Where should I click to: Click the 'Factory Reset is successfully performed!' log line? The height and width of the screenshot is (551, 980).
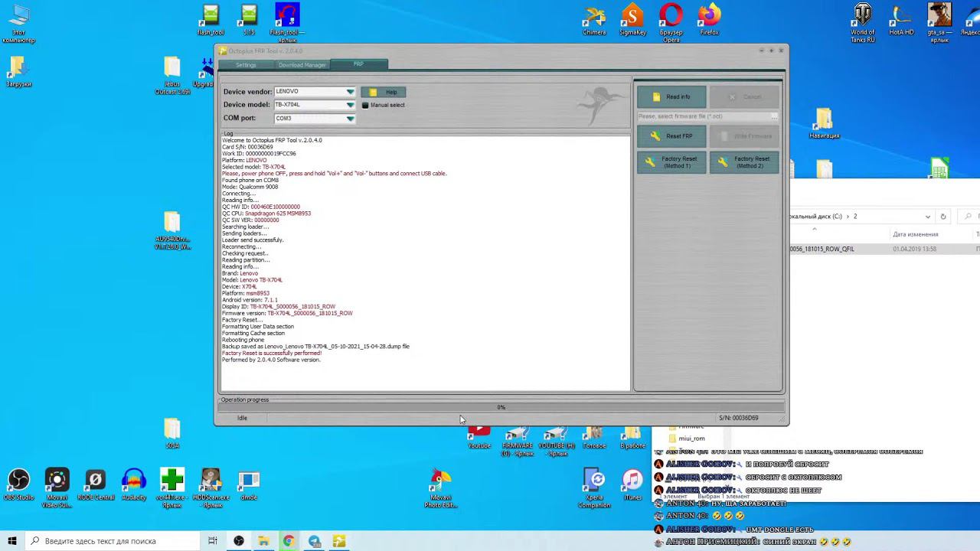pyautogui.click(x=272, y=353)
